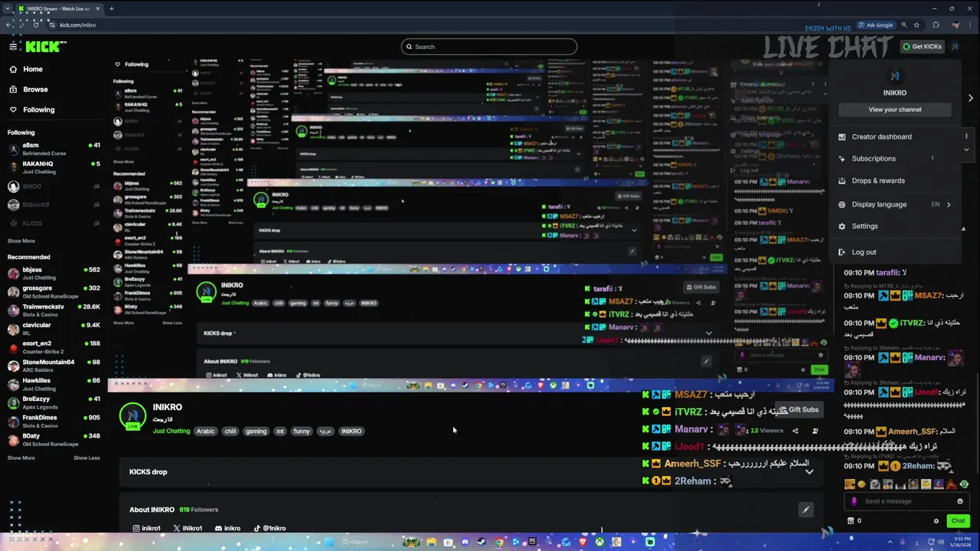This screenshot has width=980, height=551.
Task: Open grossgore recommended channel
Action: pyautogui.click(x=54, y=292)
